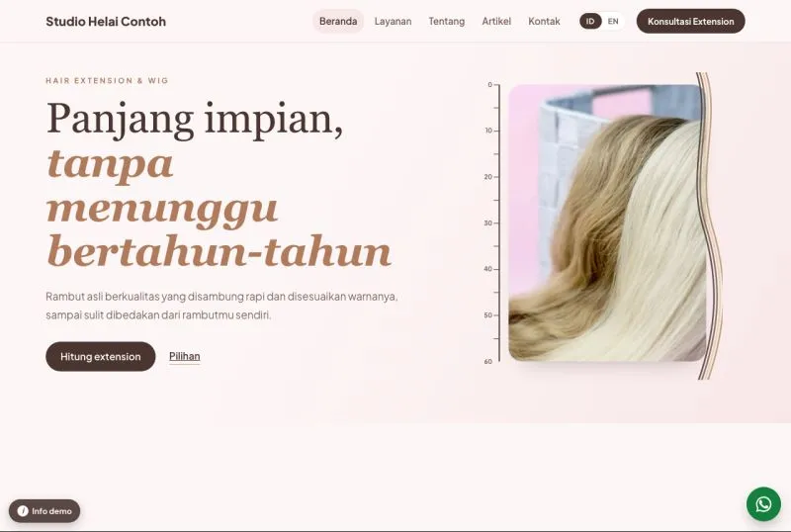Open the Info demo badge
Viewport: 791px width, 532px height.
coord(44,511)
